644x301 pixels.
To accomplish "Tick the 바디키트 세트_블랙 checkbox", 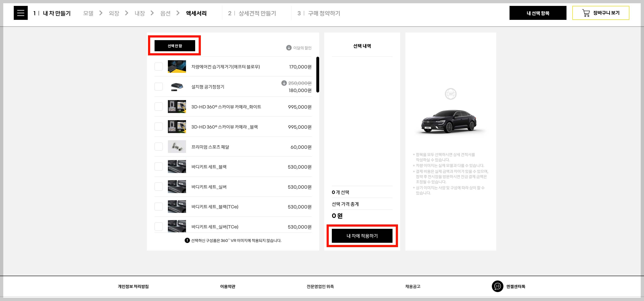I will (158, 167).
